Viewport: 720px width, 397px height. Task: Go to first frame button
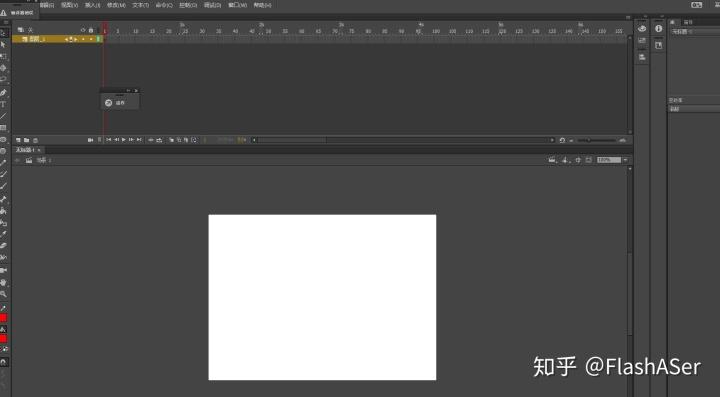coord(109,140)
